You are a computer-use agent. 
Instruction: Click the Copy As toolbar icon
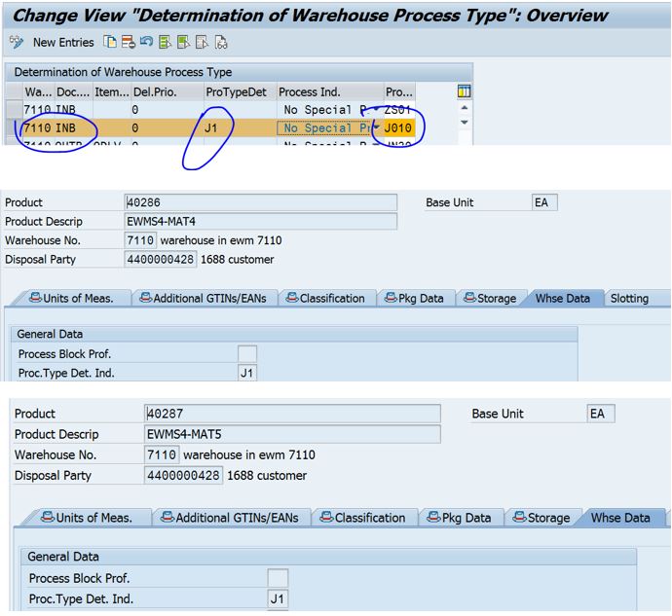point(110,43)
